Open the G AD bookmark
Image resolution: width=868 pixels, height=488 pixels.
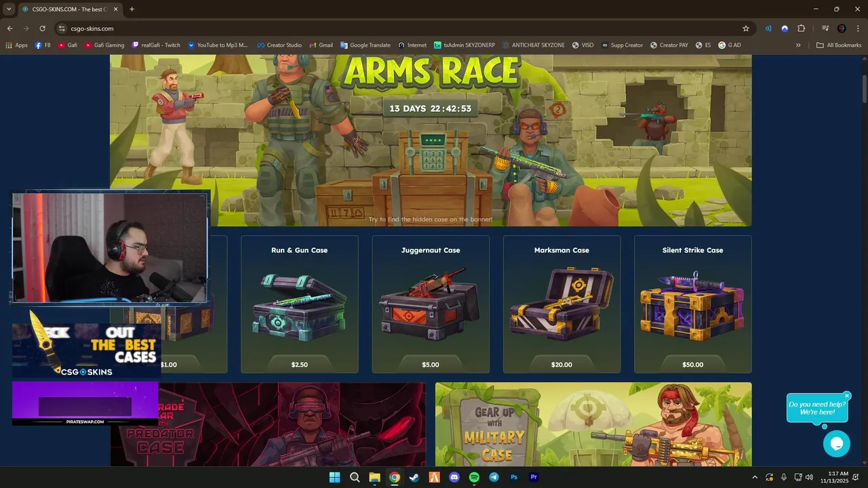coord(730,45)
